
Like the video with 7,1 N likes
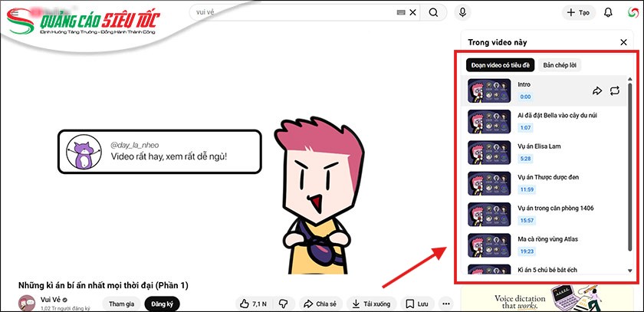coord(255,304)
